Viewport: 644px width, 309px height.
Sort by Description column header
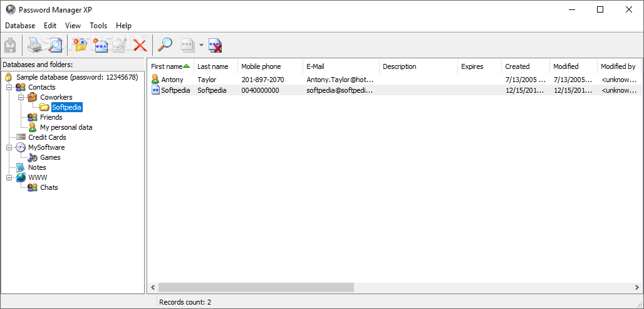pos(418,66)
